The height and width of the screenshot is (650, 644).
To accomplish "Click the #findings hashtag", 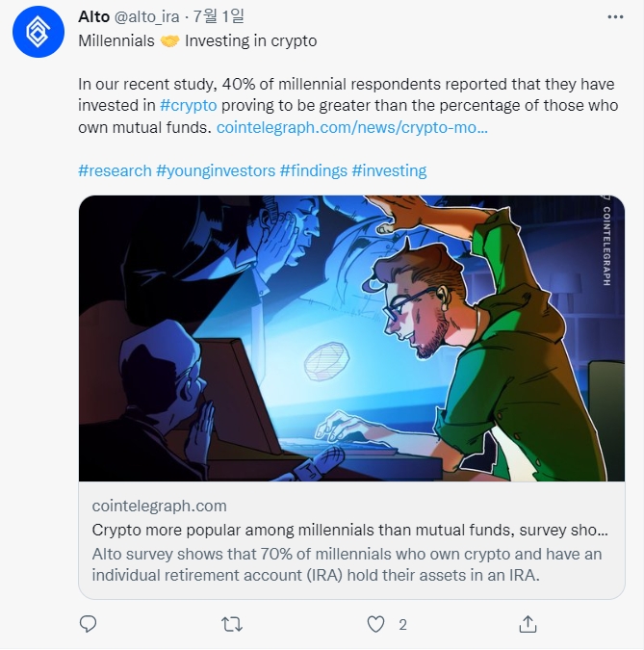I will click(313, 170).
